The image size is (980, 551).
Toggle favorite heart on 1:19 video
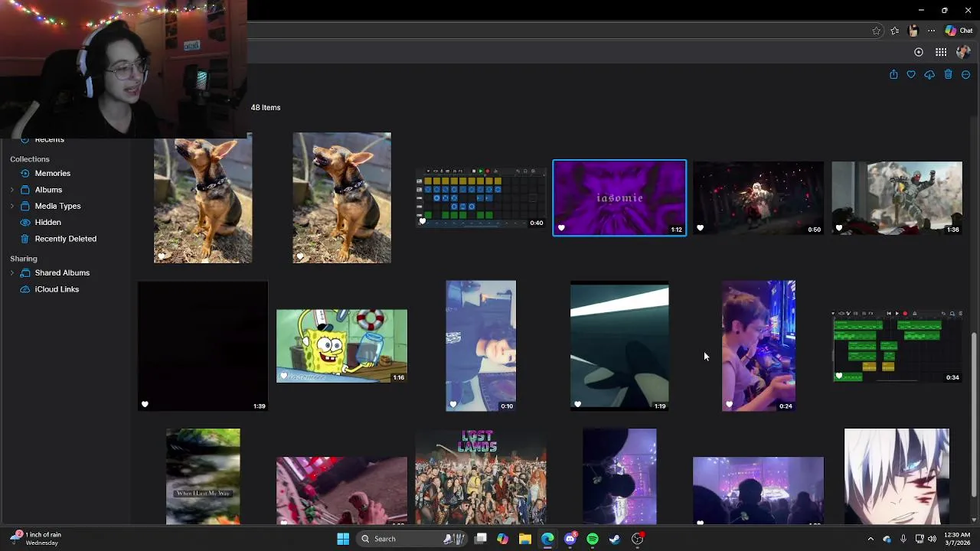577,404
